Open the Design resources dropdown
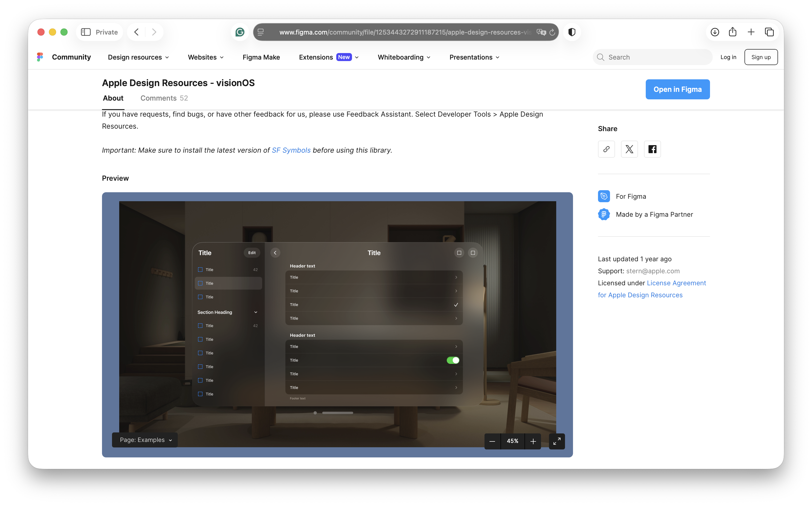This screenshot has width=812, height=506. [138, 57]
